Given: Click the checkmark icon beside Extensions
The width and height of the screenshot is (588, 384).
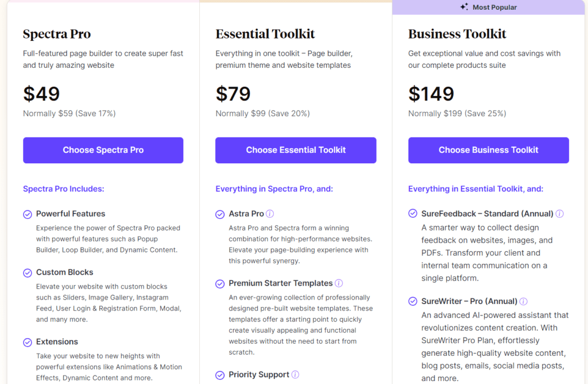Looking at the screenshot, I should (x=27, y=342).
